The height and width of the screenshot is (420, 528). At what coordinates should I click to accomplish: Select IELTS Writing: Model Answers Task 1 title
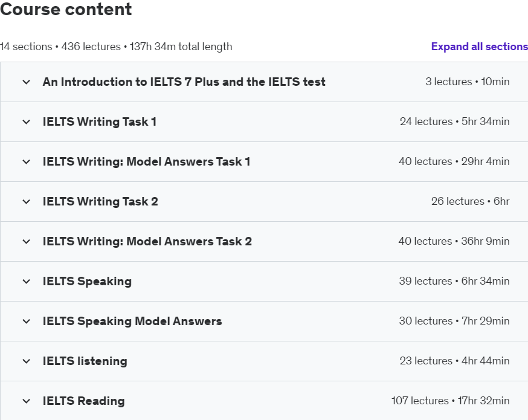(x=146, y=161)
